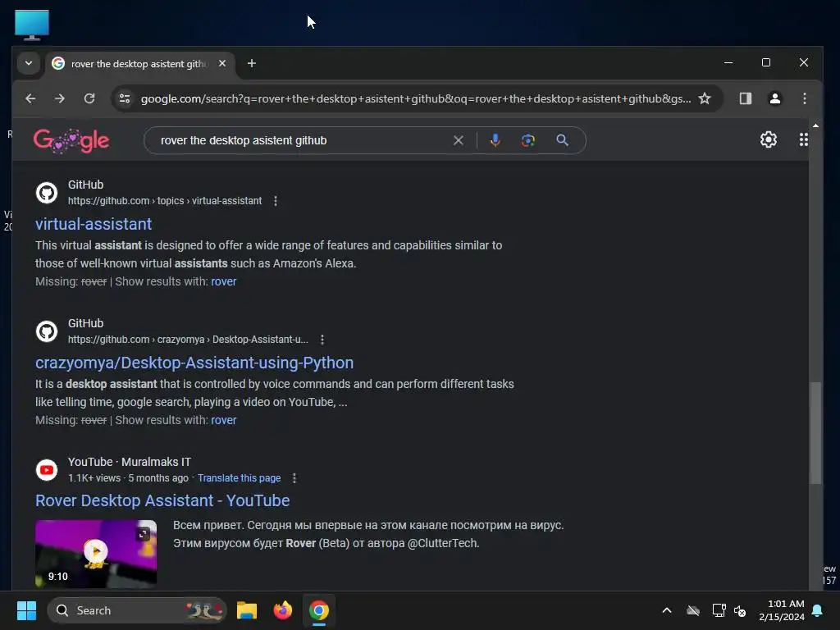Open the virtual-assistant result link
This screenshot has height=630, width=840.
tap(94, 224)
